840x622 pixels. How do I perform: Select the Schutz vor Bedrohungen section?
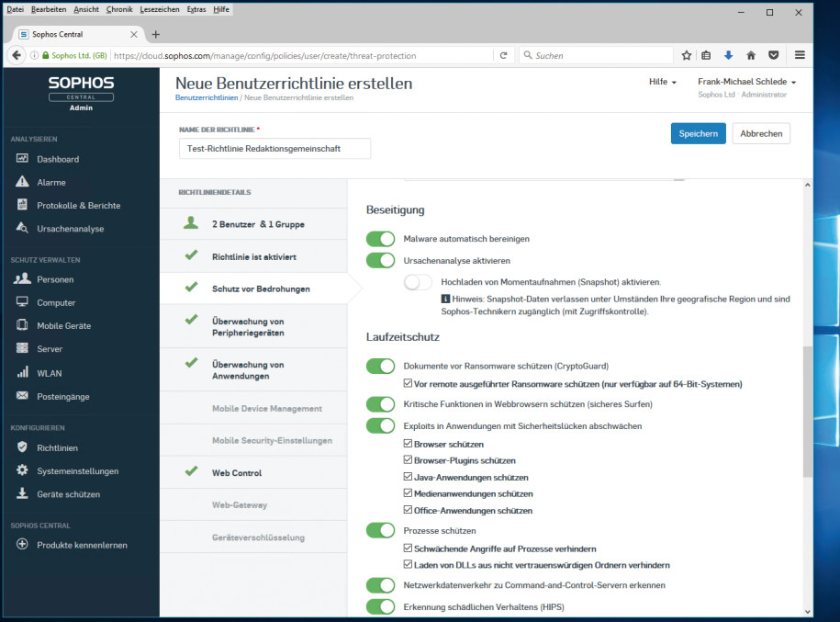click(254, 288)
